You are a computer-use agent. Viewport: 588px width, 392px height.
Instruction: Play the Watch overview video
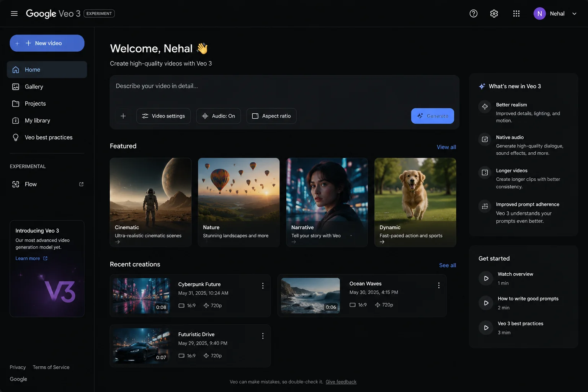(486, 278)
